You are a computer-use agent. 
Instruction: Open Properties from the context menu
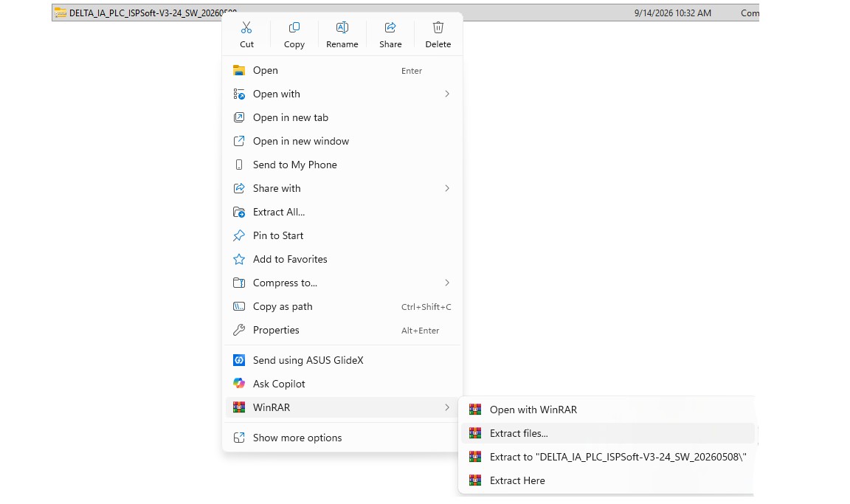click(342, 330)
